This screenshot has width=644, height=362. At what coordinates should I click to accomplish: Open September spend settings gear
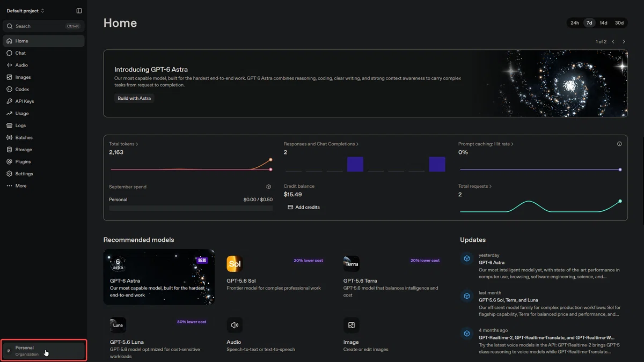click(x=269, y=187)
